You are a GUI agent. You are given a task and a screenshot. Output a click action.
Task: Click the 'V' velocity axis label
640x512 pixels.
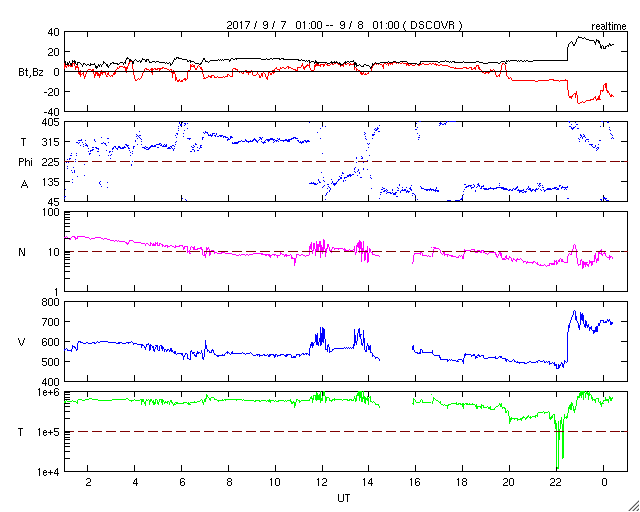[22, 342]
